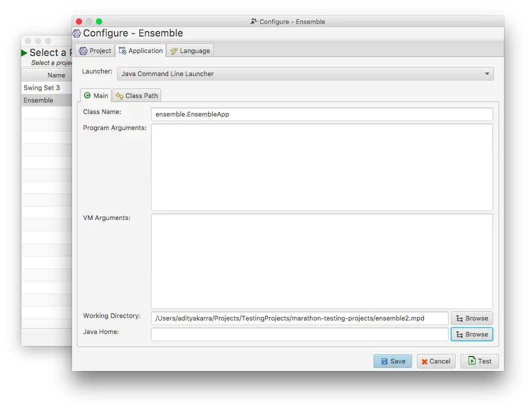Click tree icon on Java Home Browse
The image size is (532, 411).
pos(459,334)
